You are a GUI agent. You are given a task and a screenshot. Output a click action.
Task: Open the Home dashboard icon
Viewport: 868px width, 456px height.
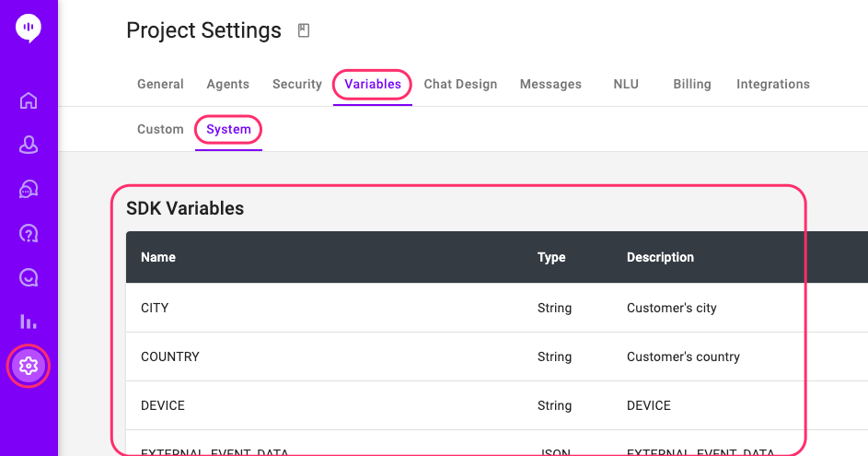[29, 100]
